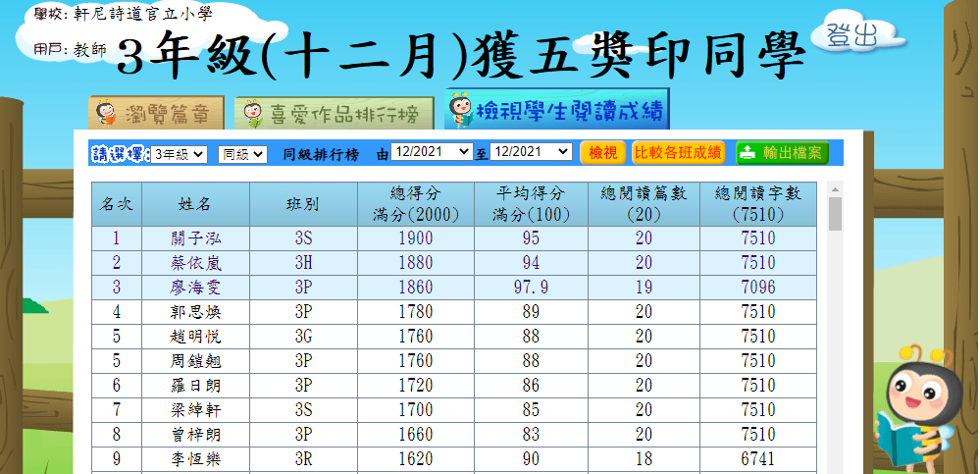Click average score 97.9 for 廖海雯
Viewport: 980px width, 474px height.
(532, 287)
